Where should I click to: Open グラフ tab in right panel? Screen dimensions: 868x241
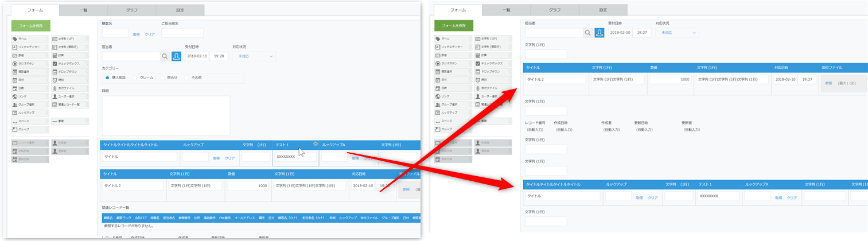pyautogui.click(x=555, y=10)
